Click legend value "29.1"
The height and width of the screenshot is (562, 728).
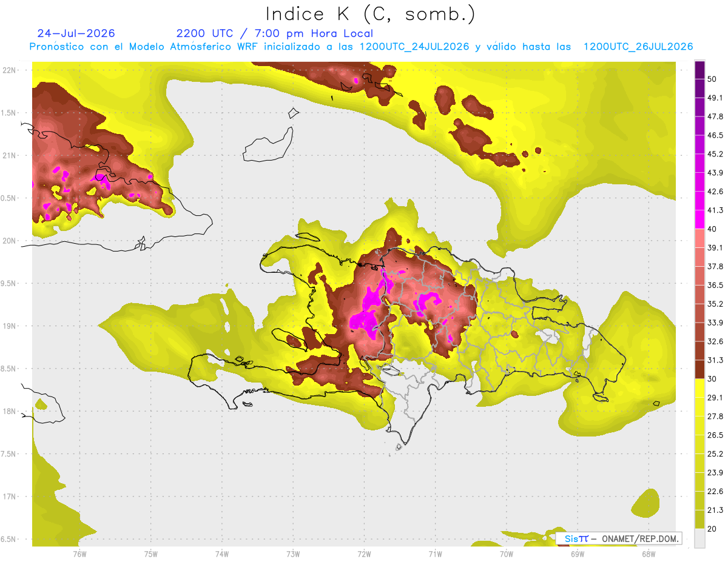coord(715,398)
